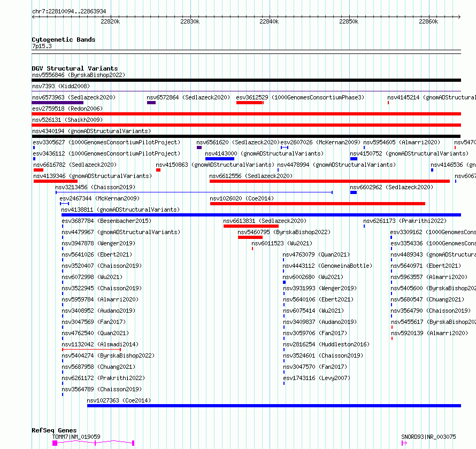Click the nsv1026020 (Coe2014) red bar

tap(318, 204)
